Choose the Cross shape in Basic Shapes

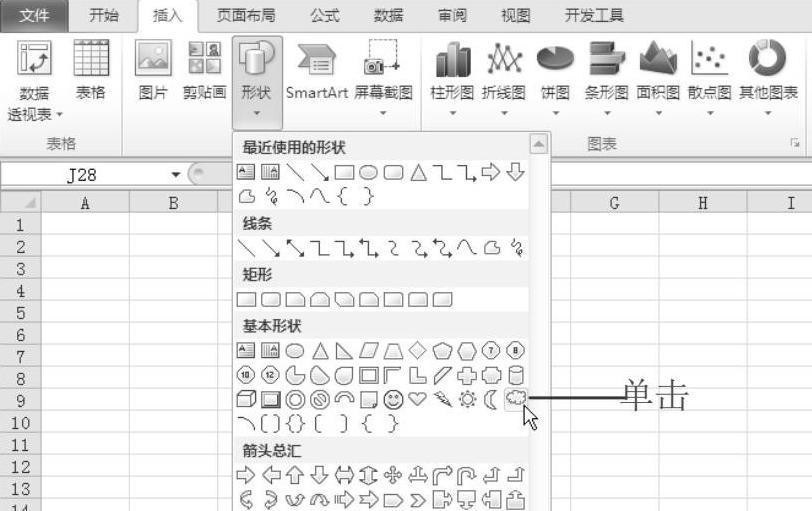coord(467,375)
